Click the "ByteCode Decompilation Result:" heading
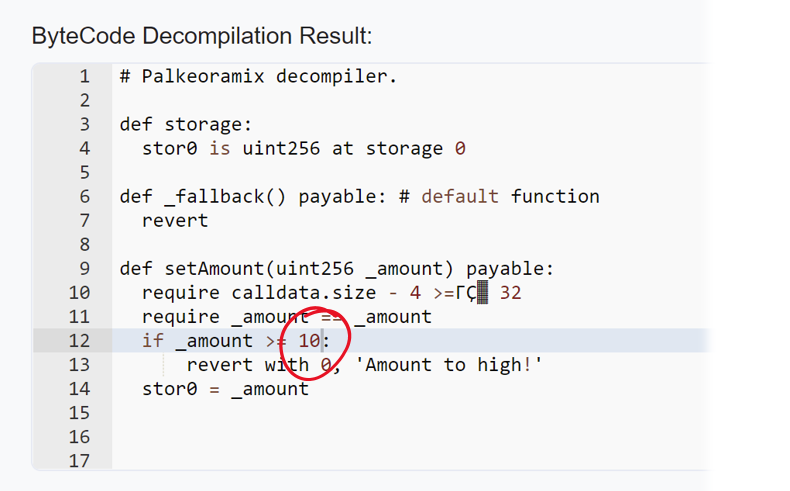 tap(202, 36)
